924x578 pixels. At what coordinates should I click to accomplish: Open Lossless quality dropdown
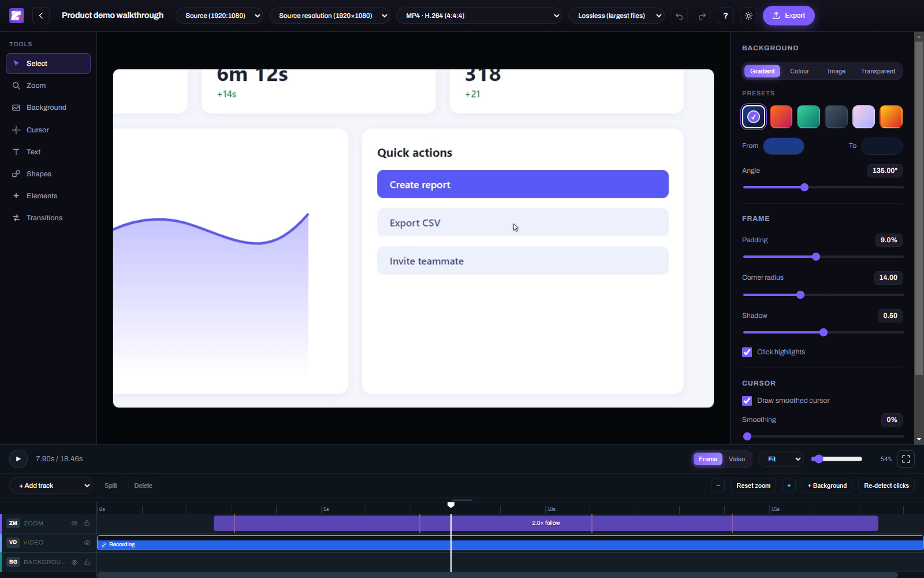tap(616, 16)
